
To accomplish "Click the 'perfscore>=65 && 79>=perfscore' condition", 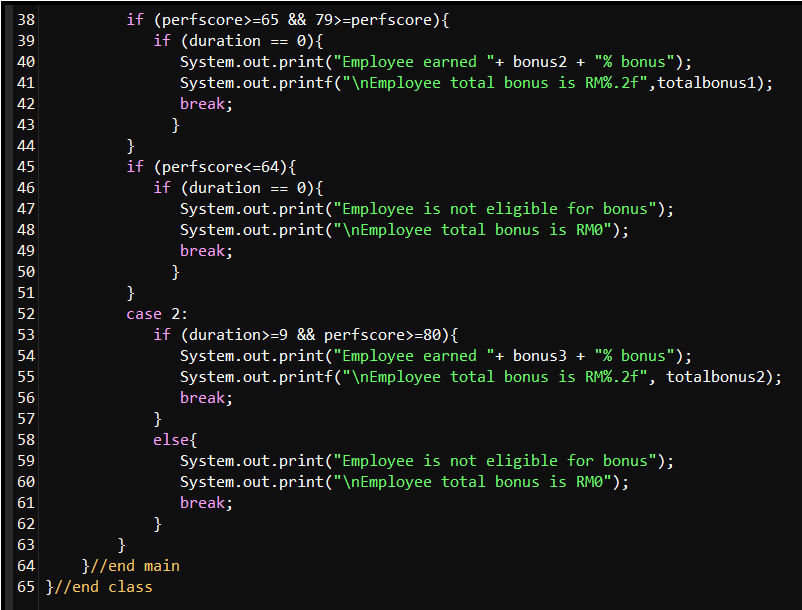I will 297,20.
